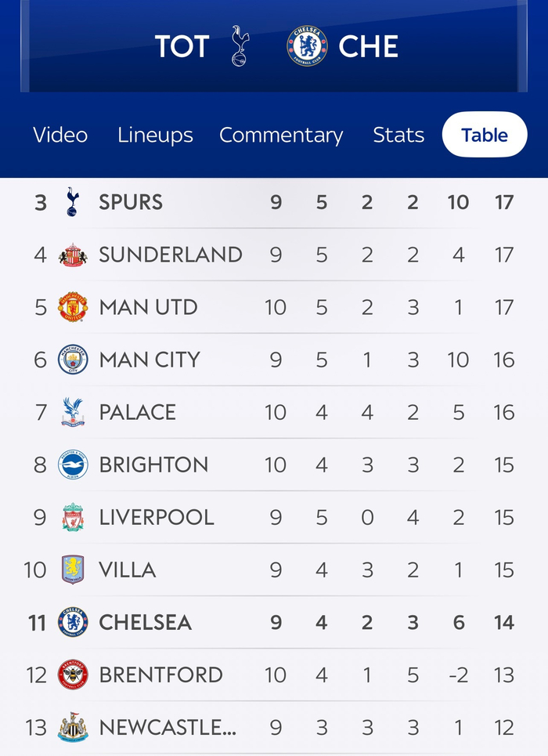The height and width of the screenshot is (756, 548).
Task: Open the CHELSEA team name link
Action: click(145, 622)
